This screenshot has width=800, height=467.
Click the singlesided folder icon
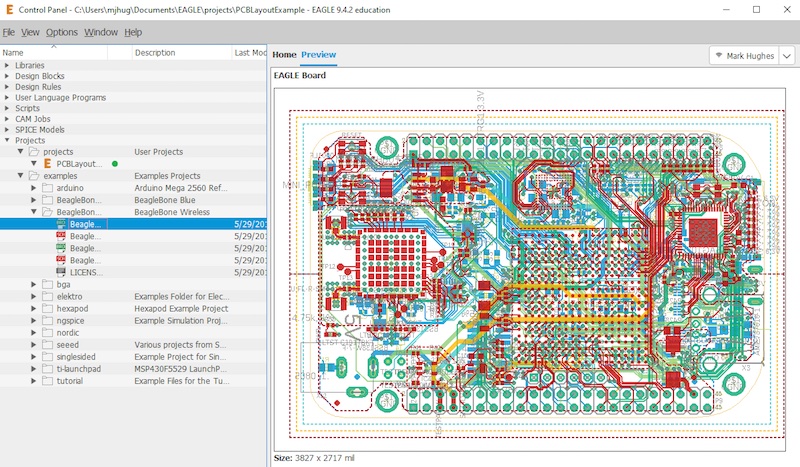point(47,357)
